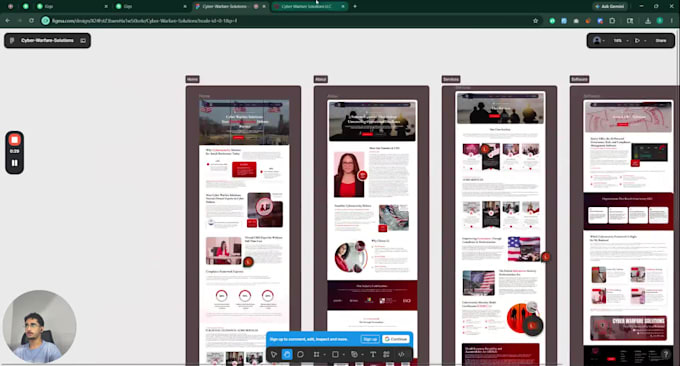The image size is (680, 366).
Task: Expand Frame tool options arrow
Action: coord(324,355)
